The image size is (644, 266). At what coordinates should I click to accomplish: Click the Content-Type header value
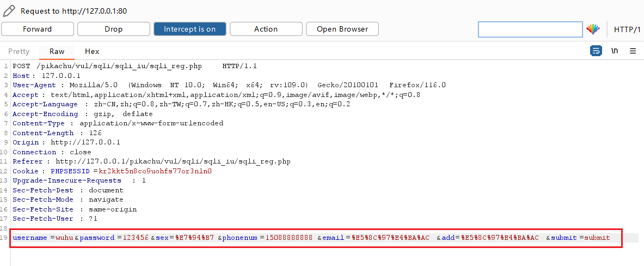point(151,123)
